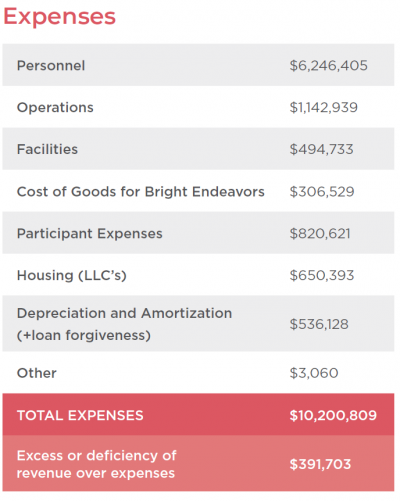Image resolution: width=400 pixels, height=501 pixels.
Task: Select the Operations row label
Action: (55, 108)
